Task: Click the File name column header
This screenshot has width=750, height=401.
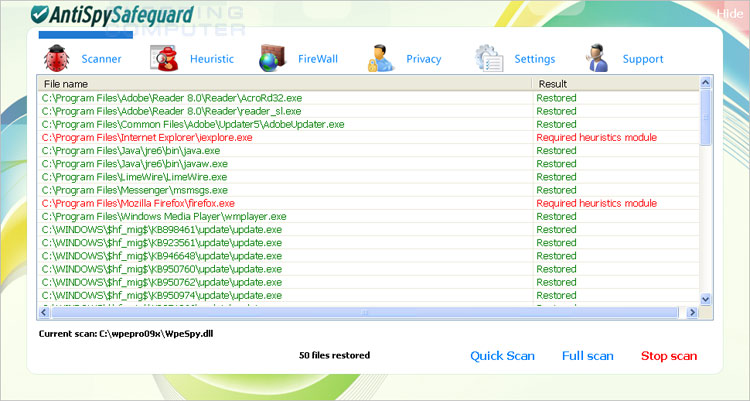Action: (285, 84)
